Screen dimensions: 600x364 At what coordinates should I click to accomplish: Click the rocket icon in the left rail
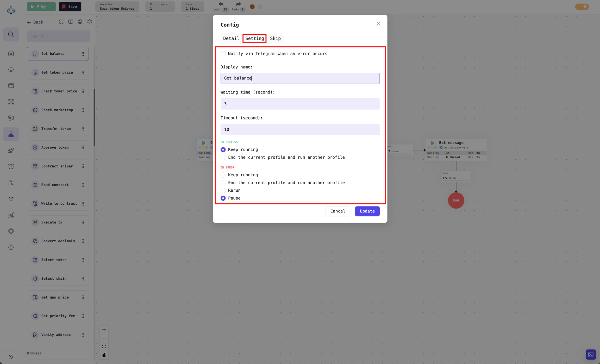[11, 150]
